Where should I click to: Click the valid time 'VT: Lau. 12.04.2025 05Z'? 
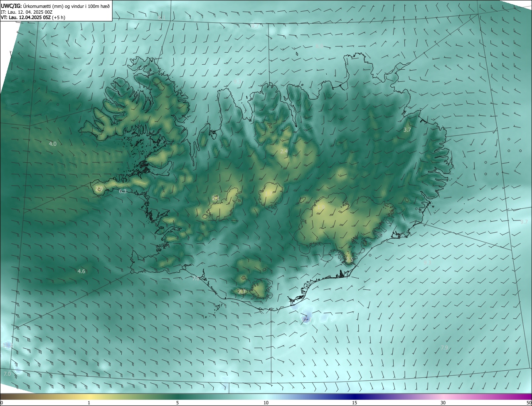tap(26, 17)
